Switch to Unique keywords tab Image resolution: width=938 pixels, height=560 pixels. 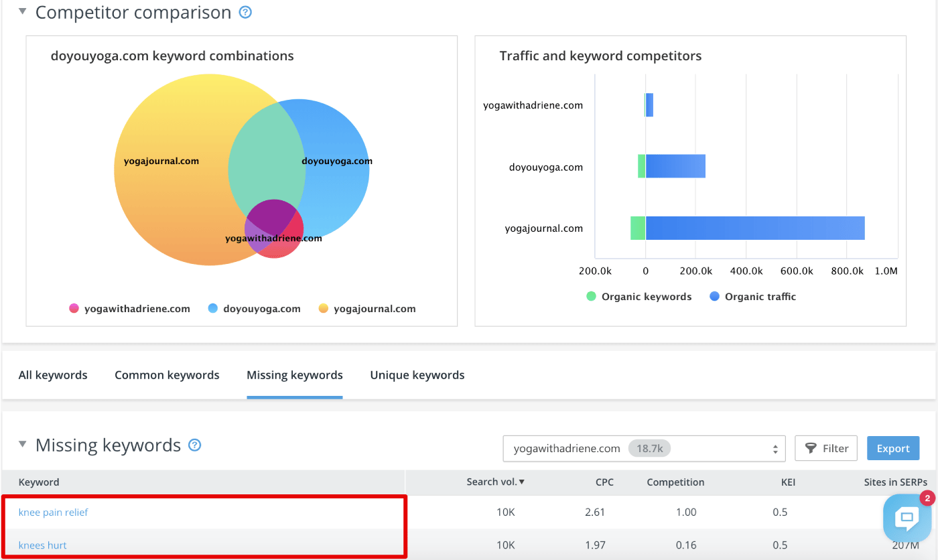(x=417, y=375)
